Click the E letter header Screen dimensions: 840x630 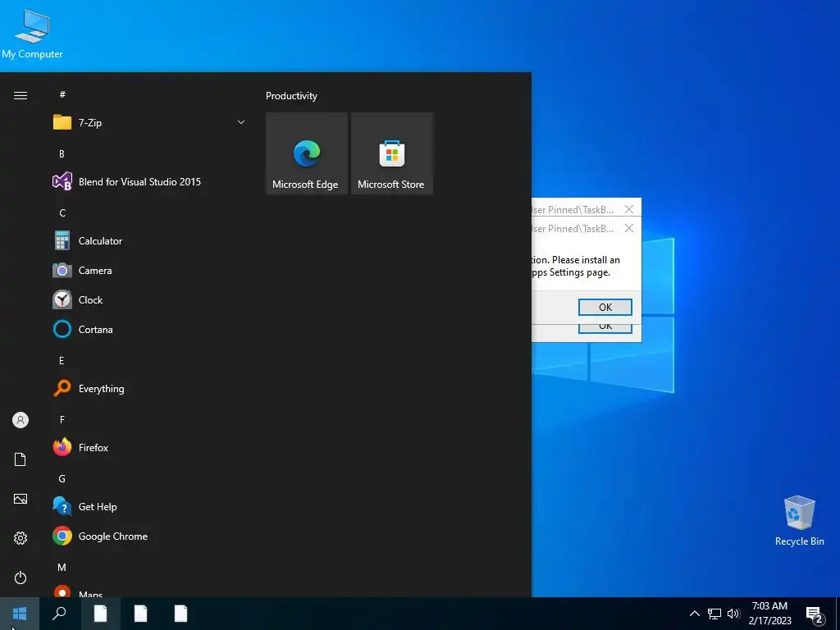pyautogui.click(x=62, y=361)
